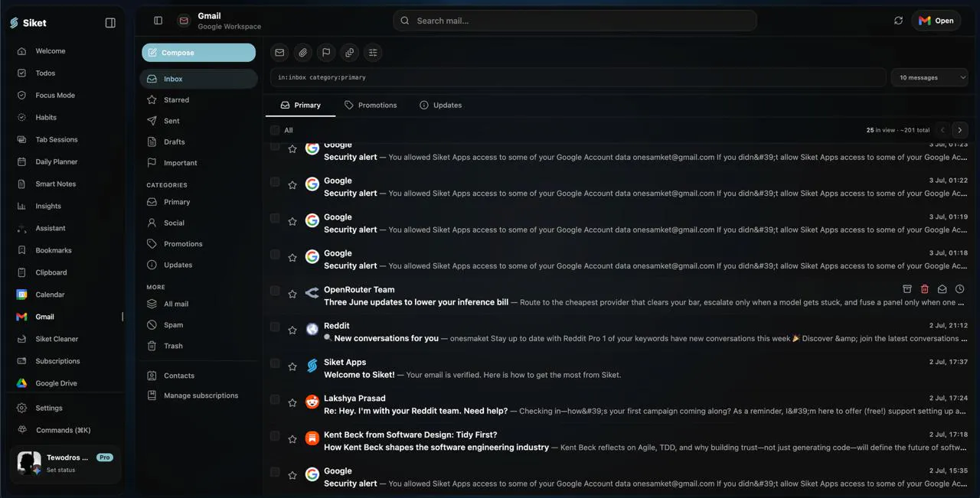Viewport: 980px width, 498px height.
Task: Click the Compose button
Action: 198,53
